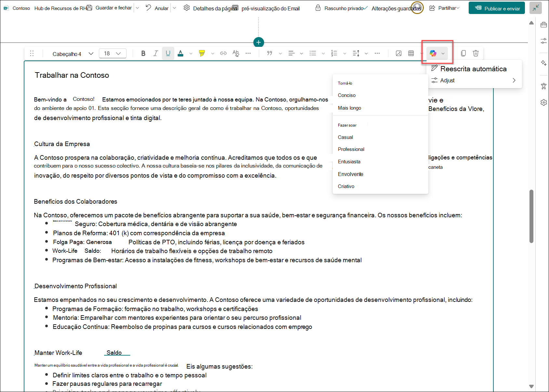This screenshot has width=549, height=392.
Task: Open quote style dropdown arrow
Action: tap(280, 53)
